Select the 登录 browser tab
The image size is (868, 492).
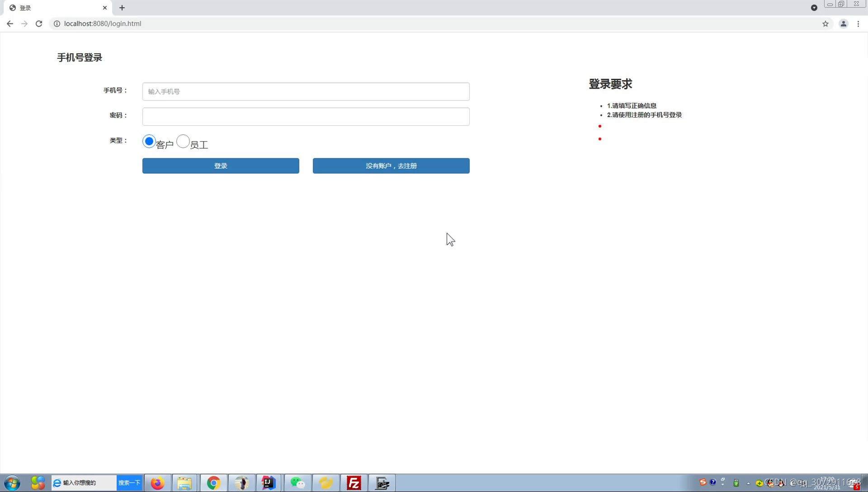54,8
